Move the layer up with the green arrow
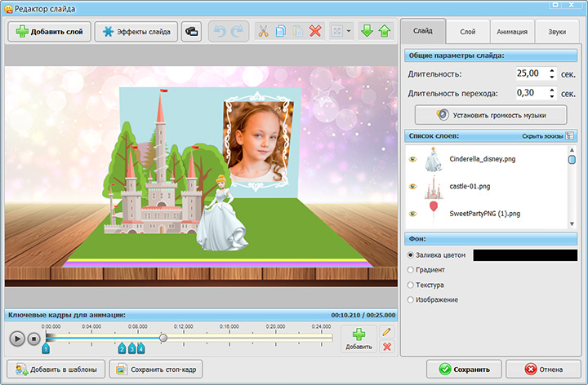 click(x=385, y=32)
